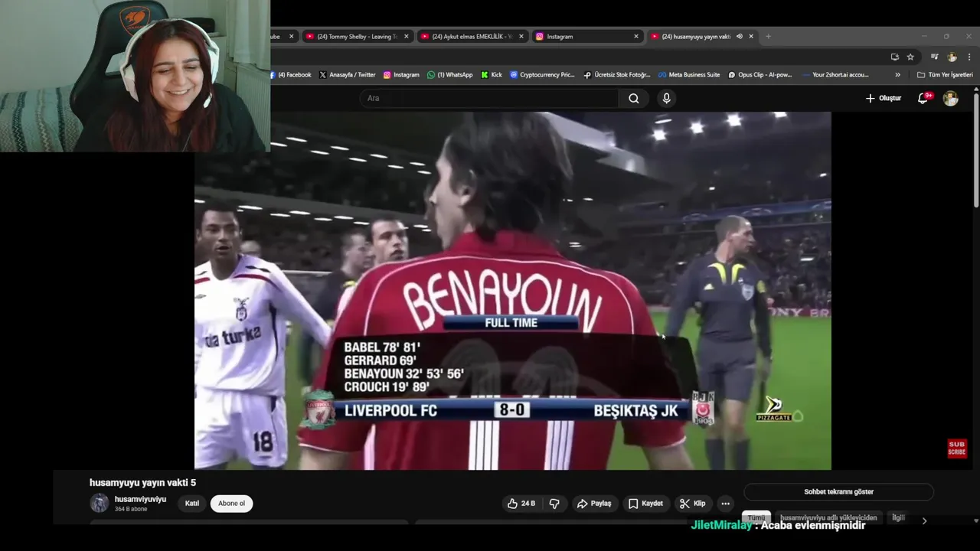The image size is (980, 551).
Task: Open the YouTube account avatar menu
Action: coord(950,98)
